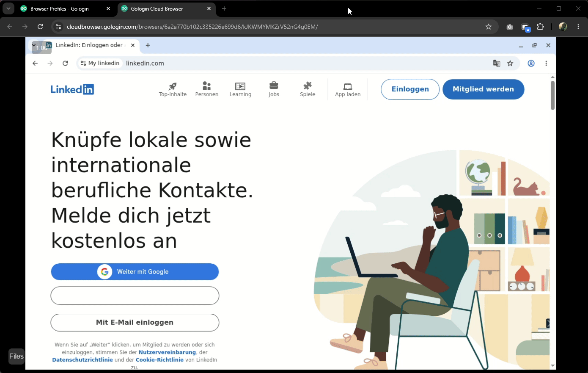Open the Learning video icon
The width and height of the screenshot is (588, 373).
click(x=240, y=86)
